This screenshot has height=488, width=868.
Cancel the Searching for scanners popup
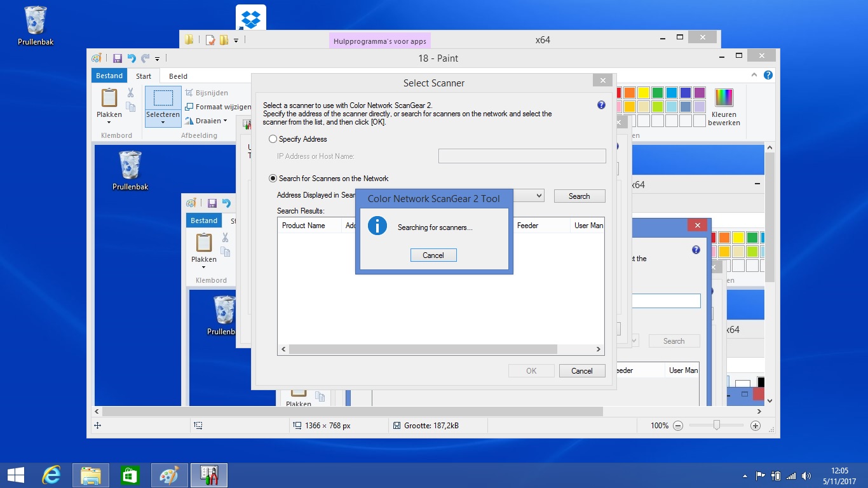pos(433,255)
